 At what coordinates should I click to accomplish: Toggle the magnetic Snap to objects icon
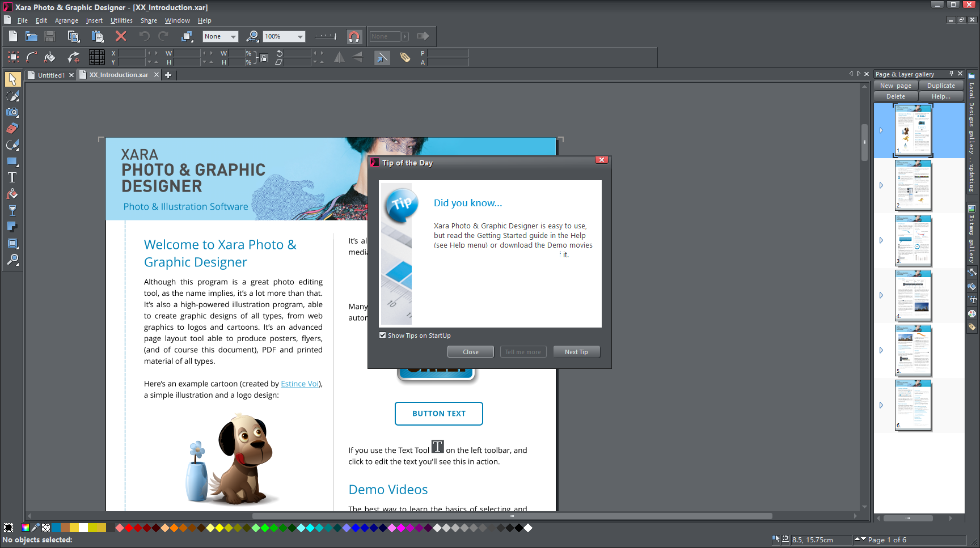pos(354,37)
